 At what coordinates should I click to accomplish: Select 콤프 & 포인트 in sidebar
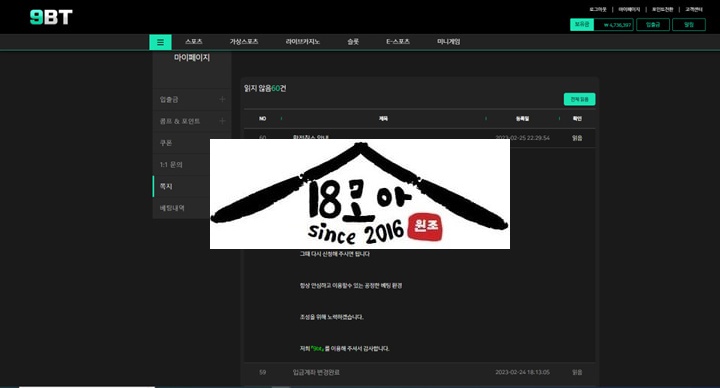180,121
